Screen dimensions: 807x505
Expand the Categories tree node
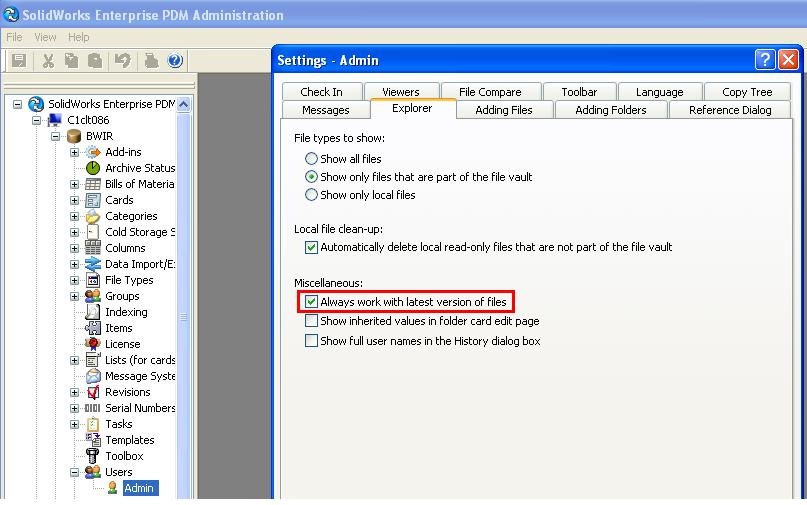point(75,216)
